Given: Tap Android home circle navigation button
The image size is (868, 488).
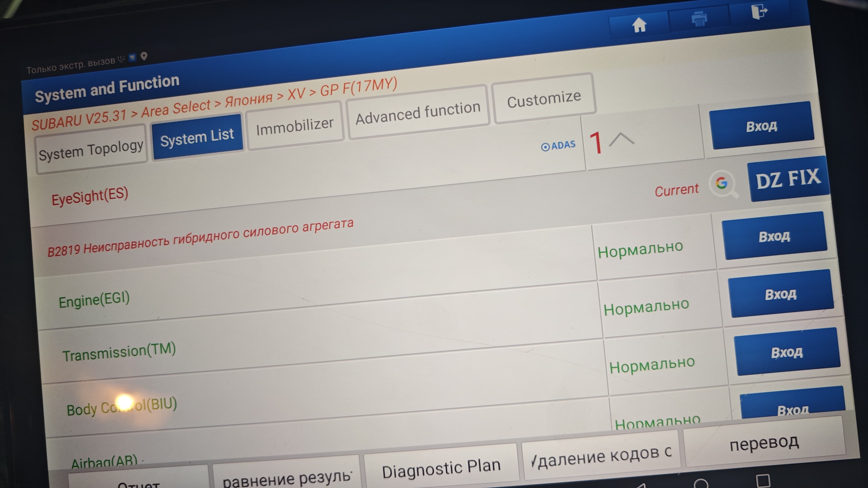Looking at the screenshot, I should click(x=701, y=484).
